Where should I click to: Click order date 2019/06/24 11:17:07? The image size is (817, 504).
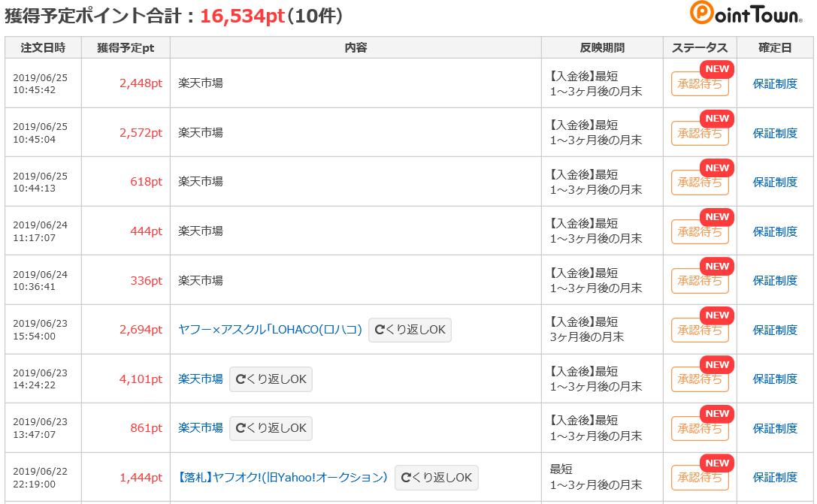[x=40, y=231]
